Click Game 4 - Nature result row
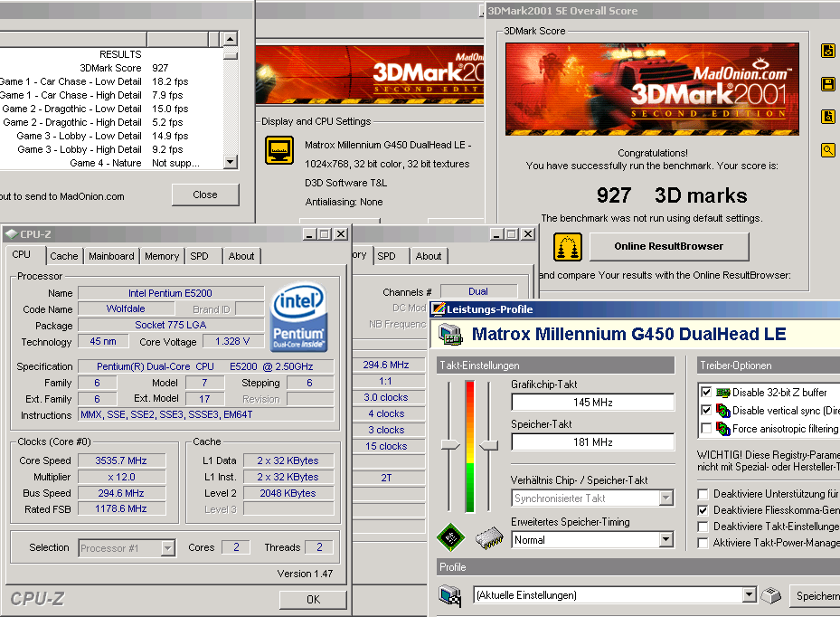The width and height of the screenshot is (840, 617). pyautogui.click(x=111, y=163)
